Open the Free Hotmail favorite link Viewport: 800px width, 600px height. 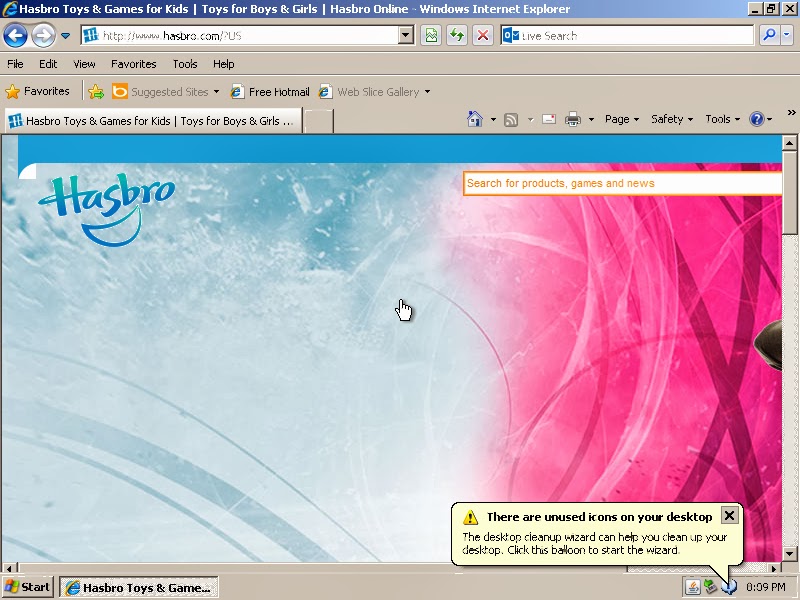[270, 92]
